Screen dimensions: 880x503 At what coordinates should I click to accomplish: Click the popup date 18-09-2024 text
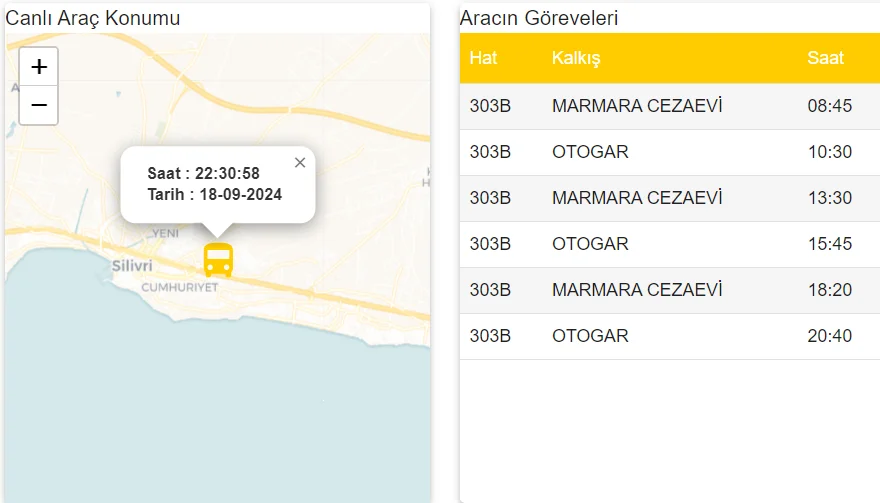point(240,194)
